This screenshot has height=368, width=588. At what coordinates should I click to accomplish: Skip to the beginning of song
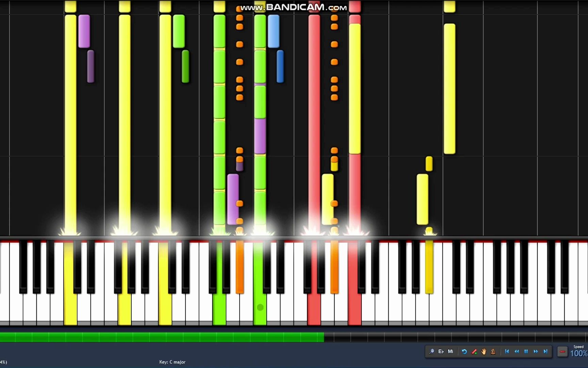(x=507, y=351)
